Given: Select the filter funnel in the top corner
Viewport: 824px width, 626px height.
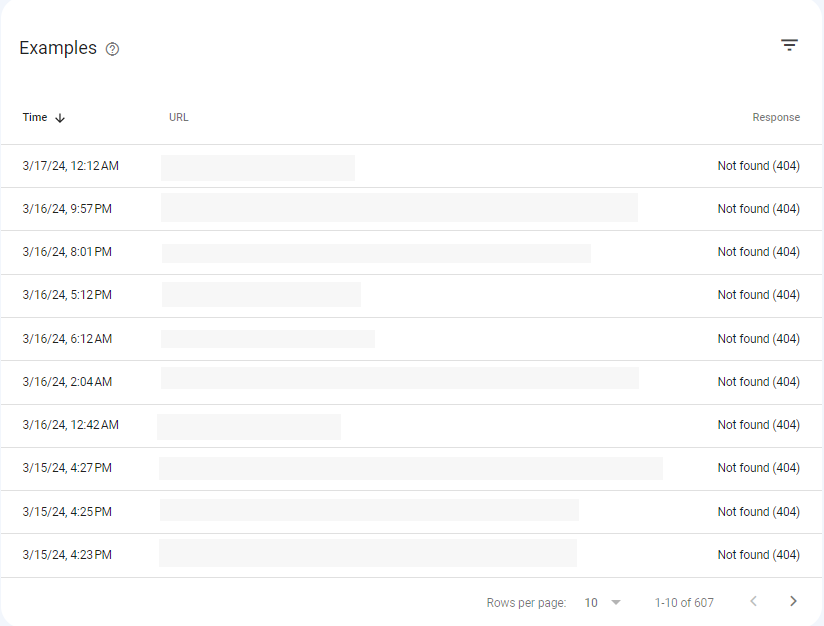Looking at the screenshot, I should (789, 45).
